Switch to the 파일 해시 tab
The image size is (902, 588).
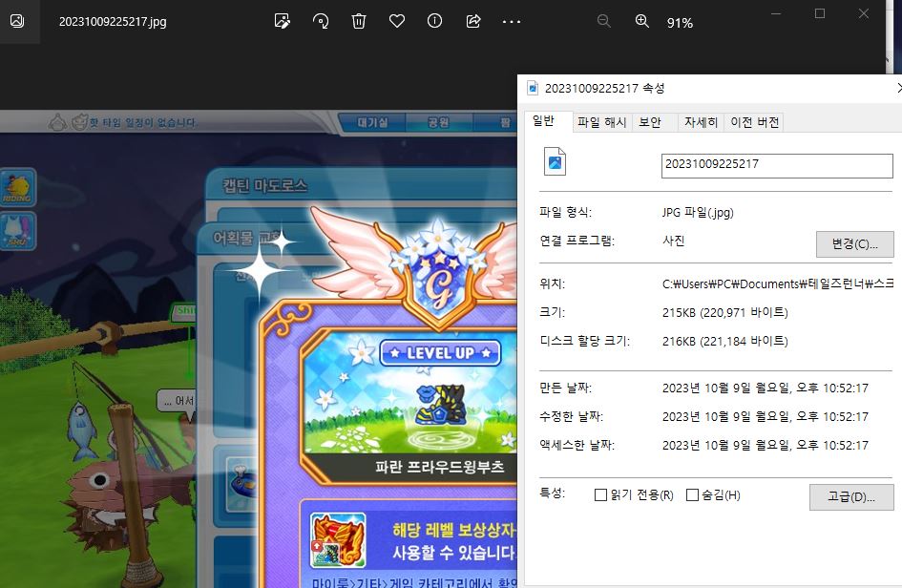coord(601,122)
